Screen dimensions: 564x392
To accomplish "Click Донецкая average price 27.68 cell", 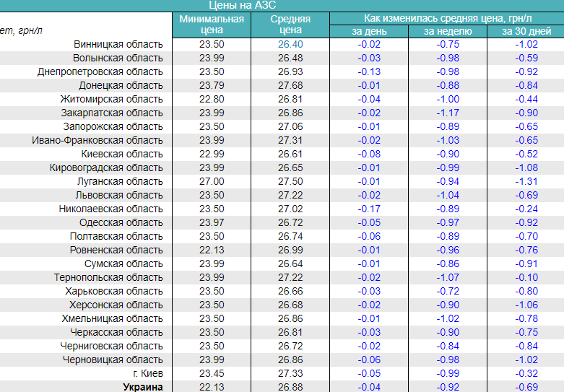I will 290,85.
